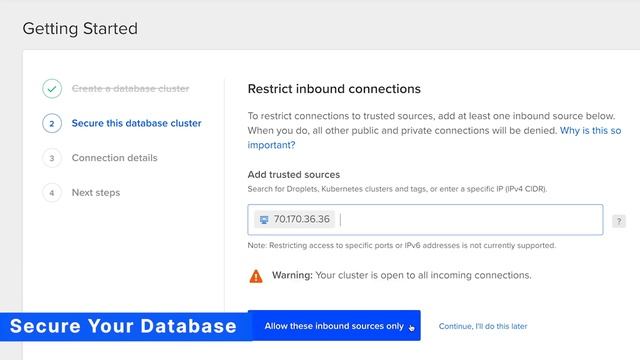Select the step 2 number circle

click(52, 123)
